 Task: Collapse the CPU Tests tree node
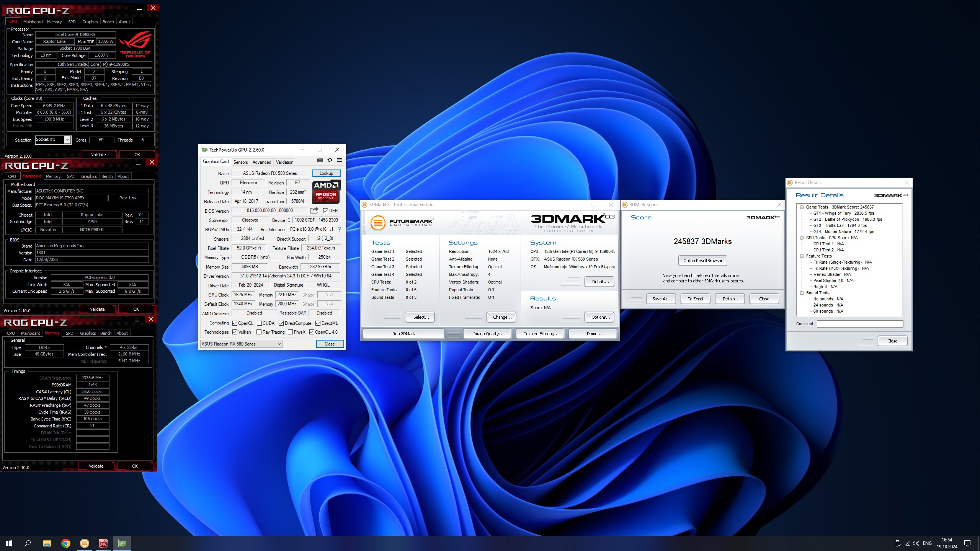[802, 238]
